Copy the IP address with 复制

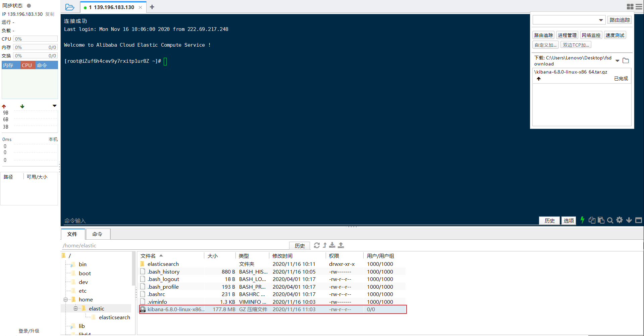pyautogui.click(x=50, y=14)
